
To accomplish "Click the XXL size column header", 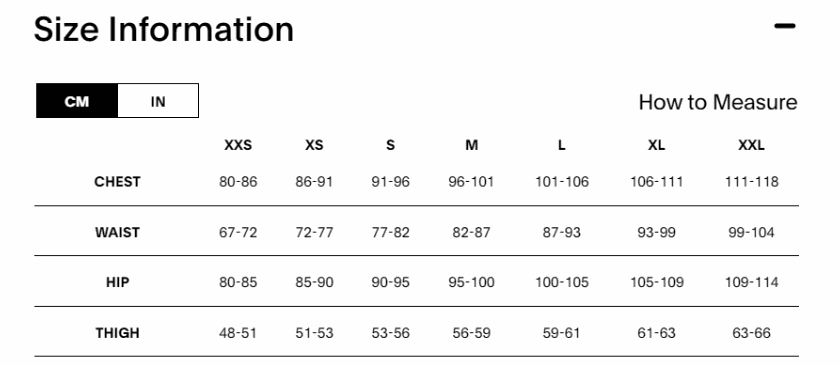I will pyautogui.click(x=752, y=145).
